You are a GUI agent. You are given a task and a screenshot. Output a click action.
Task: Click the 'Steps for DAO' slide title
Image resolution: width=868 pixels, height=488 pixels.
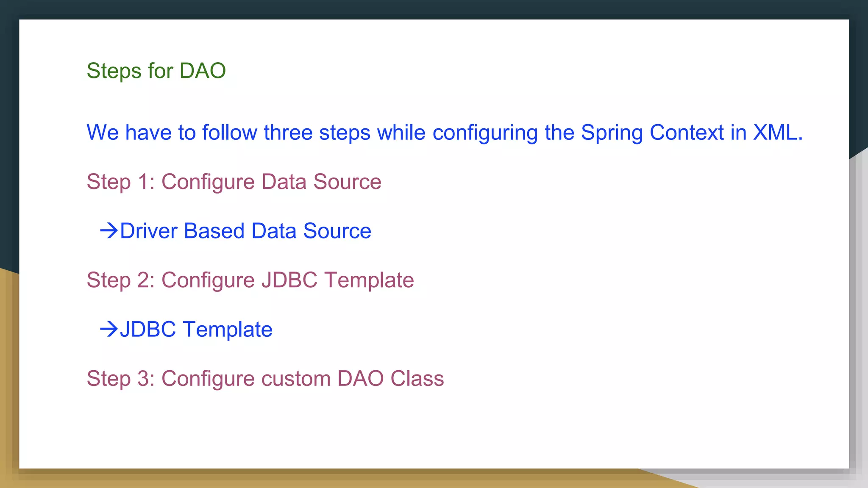pos(156,71)
